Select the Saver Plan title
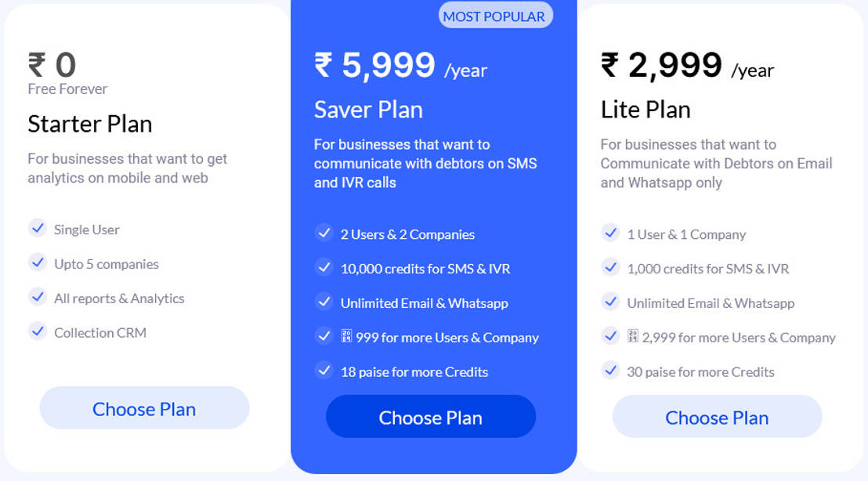The width and height of the screenshot is (868, 481). coord(368,110)
